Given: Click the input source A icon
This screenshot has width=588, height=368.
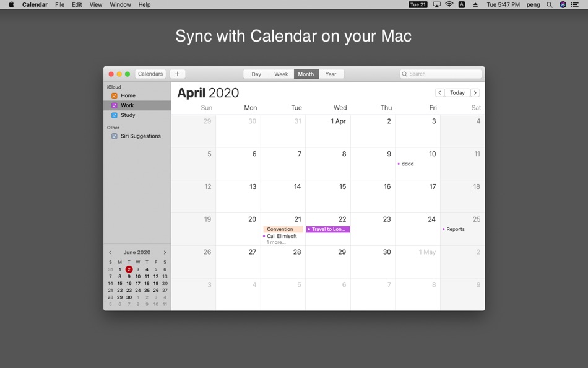Looking at the screenshot, I should click(x=462, y=4).
